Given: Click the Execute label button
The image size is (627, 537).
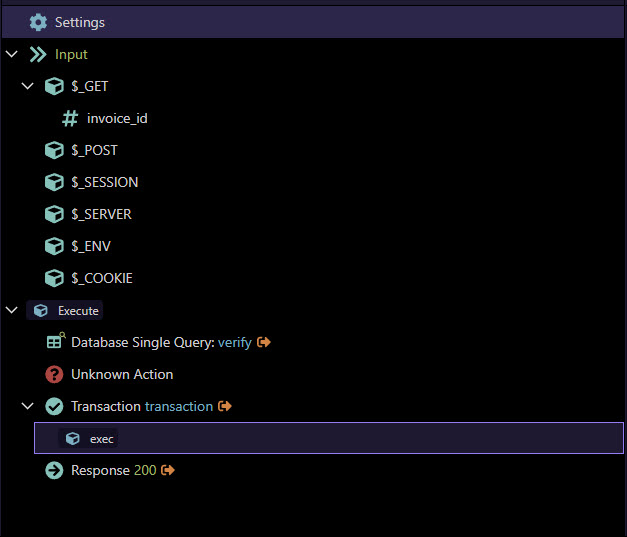Looking at the screenshot, I should tap(65, 310).
